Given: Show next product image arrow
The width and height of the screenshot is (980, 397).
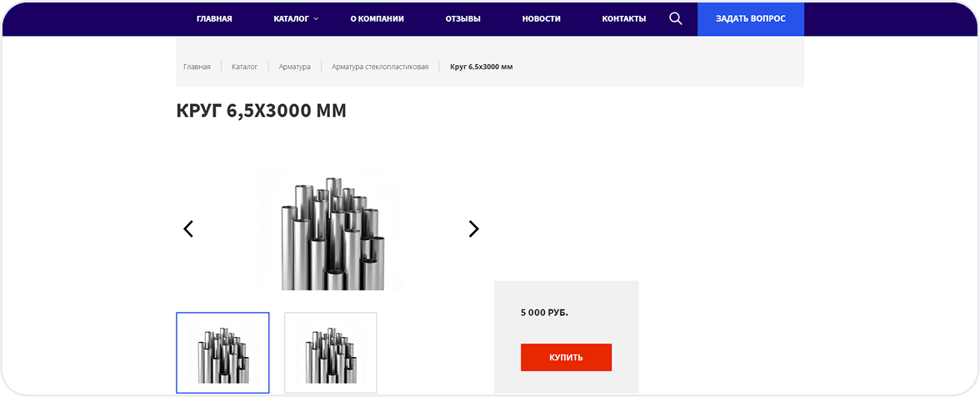Looking at the screenshot, I should click(x=473, y=229).
